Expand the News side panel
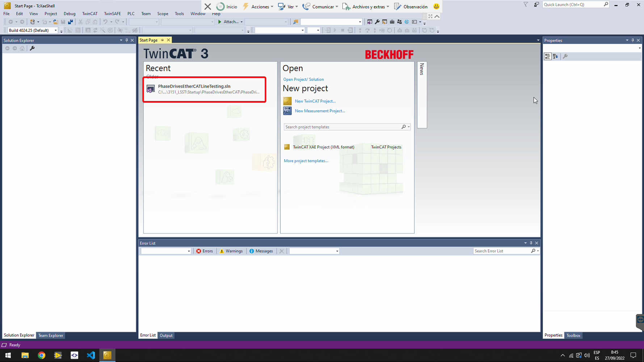 point(422,95)
